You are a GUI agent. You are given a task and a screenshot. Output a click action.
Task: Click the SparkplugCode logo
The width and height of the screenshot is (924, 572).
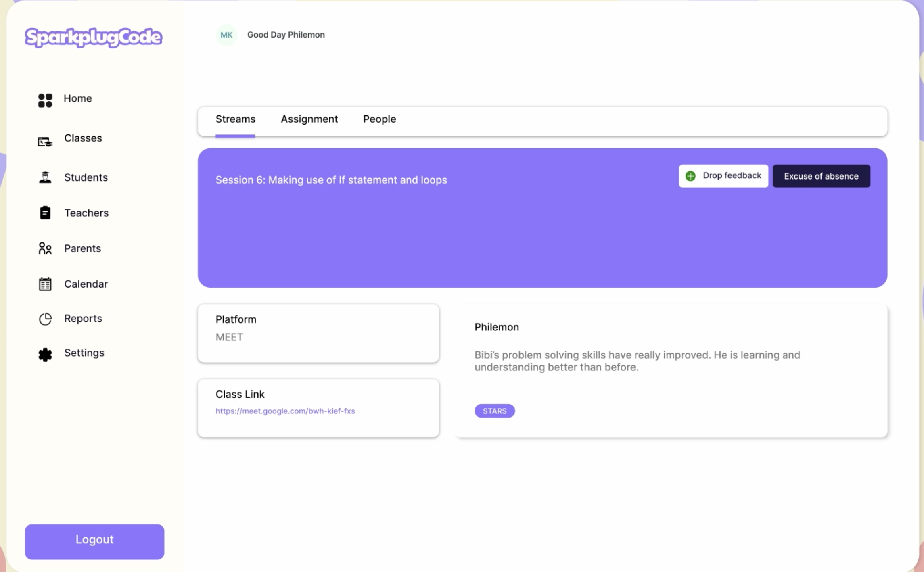94,37
